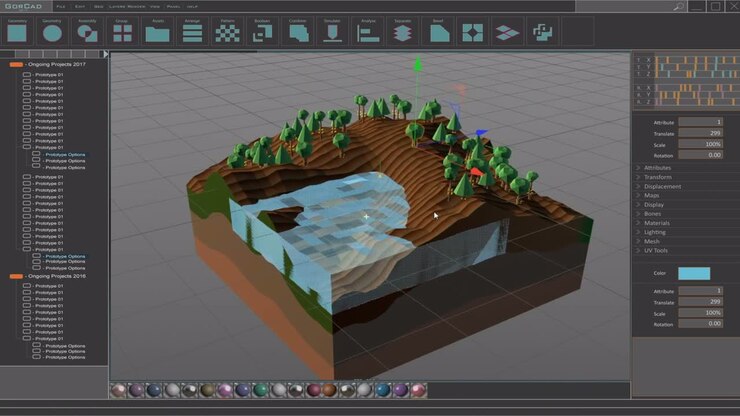Pick the green material sphere

[260, 391]
